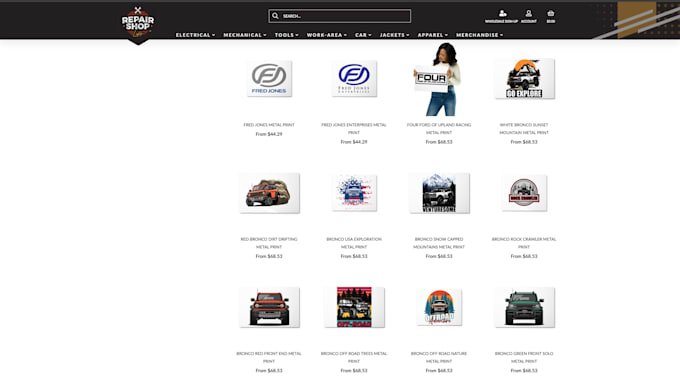This screenshot has width=680, height=386.
Task: Expand the Mechanical menu
Action: [245, 35]
